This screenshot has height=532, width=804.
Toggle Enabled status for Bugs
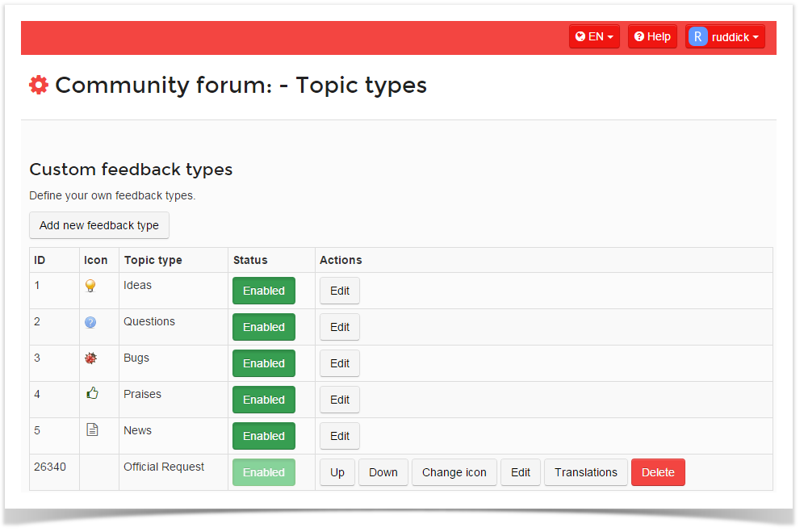click(263, 364)
